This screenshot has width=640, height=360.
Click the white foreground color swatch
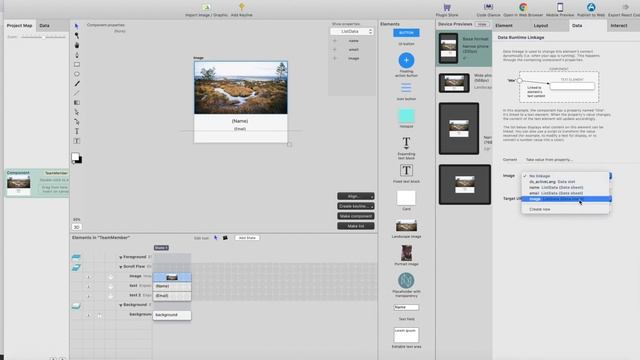tap(75, 157)
